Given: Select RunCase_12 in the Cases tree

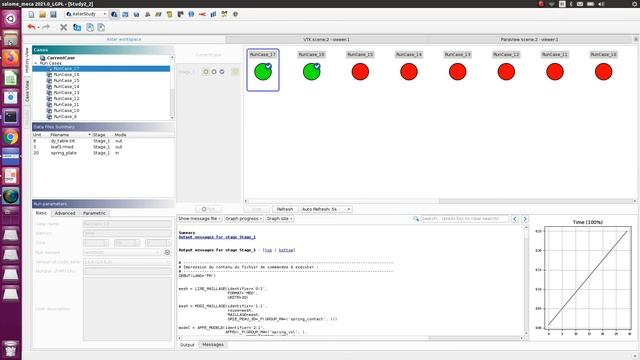Looking at the screenshot, I should pyautogui.click(x=66, y=98).
